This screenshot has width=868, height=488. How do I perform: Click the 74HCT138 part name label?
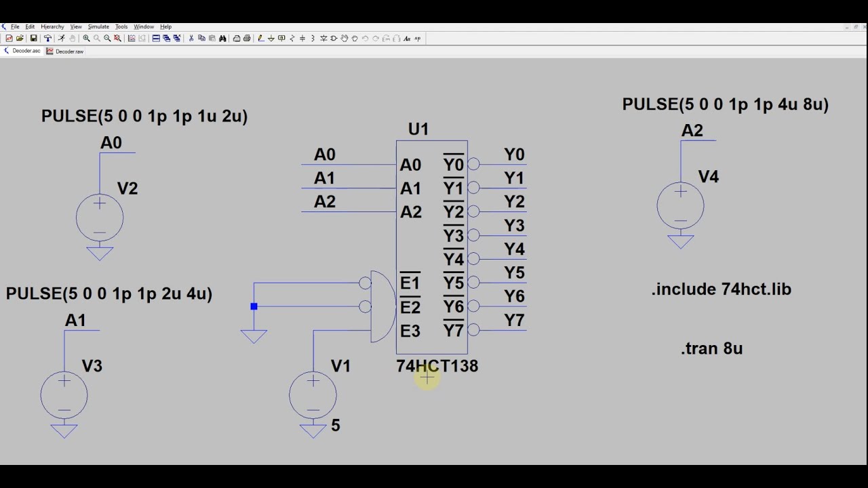[x=437, y=366]
